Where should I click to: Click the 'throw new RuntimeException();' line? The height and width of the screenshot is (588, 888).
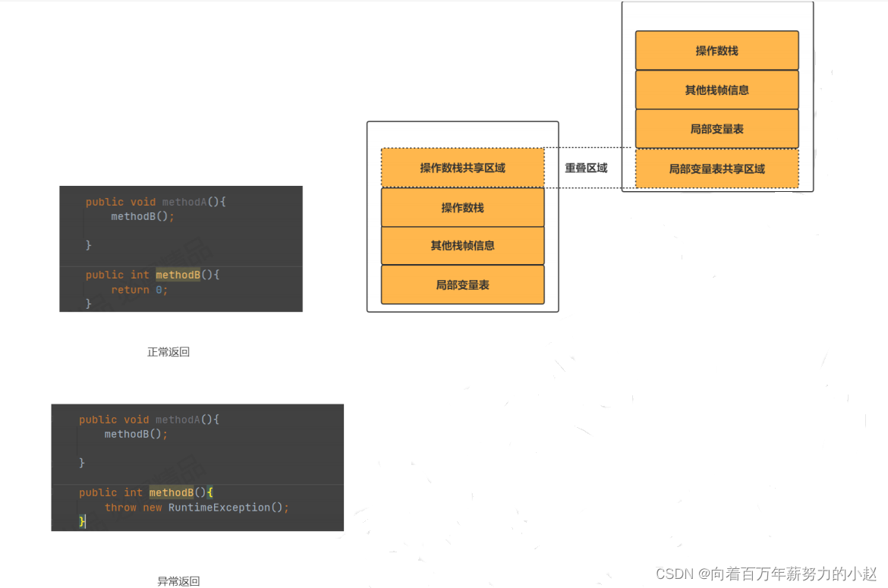[197, 508]
